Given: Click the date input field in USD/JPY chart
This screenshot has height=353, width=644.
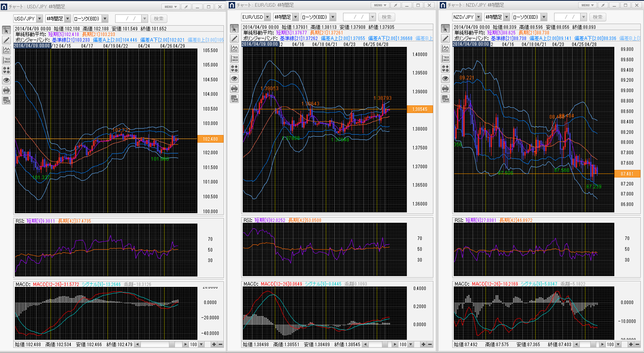Looking at the screenshot, I should (x=128, y=18).
